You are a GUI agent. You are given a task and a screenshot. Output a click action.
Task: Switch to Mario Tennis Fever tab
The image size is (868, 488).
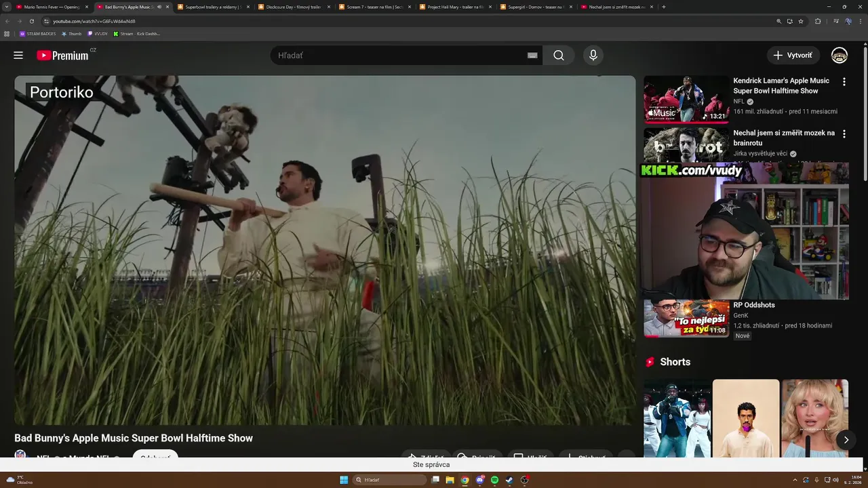[x=52, y=7]
